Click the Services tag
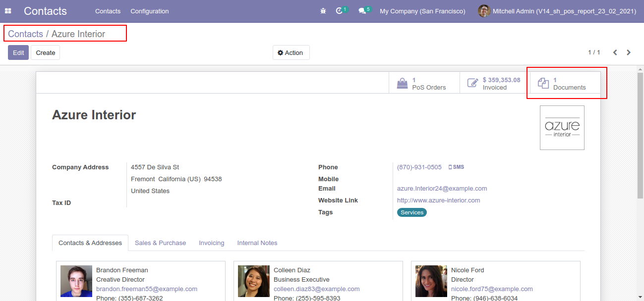 coord(412,212)
